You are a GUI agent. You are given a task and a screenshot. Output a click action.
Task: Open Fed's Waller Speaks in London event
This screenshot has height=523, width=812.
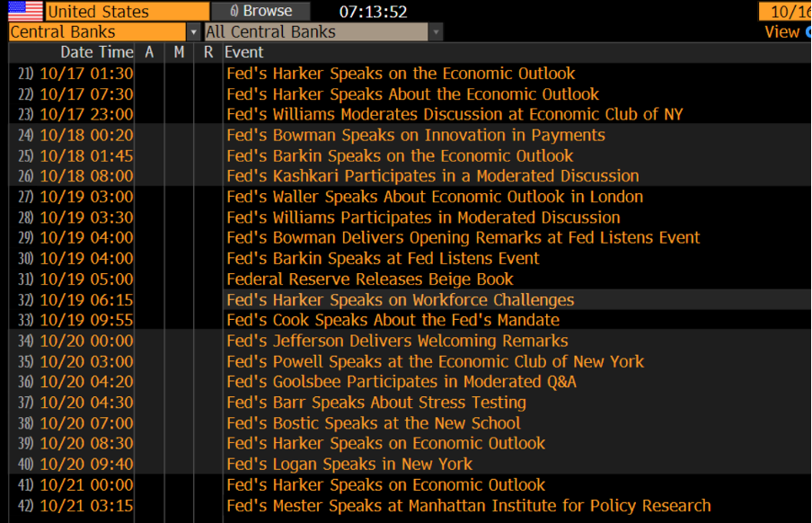(x=435, y=197)
